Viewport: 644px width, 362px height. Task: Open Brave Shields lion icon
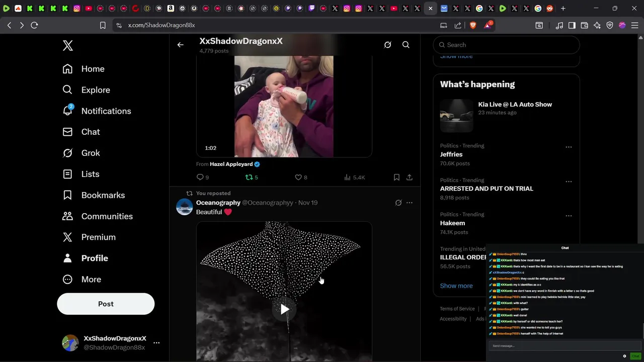click(473, 25)
